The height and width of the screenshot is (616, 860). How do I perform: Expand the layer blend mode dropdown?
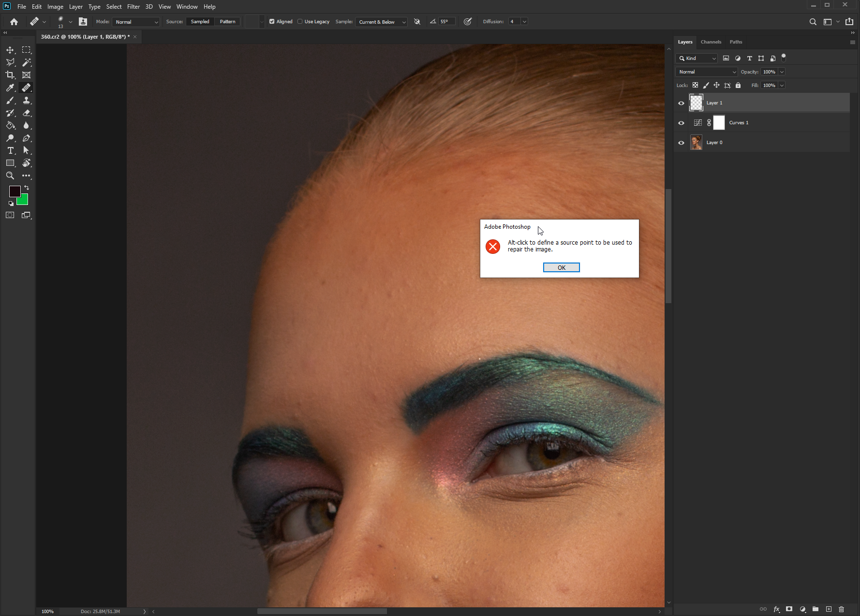706,72
